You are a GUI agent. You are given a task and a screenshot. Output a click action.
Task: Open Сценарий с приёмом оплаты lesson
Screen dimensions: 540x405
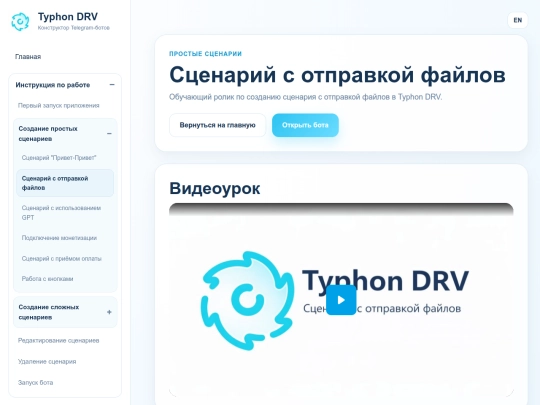coord(62,258)
